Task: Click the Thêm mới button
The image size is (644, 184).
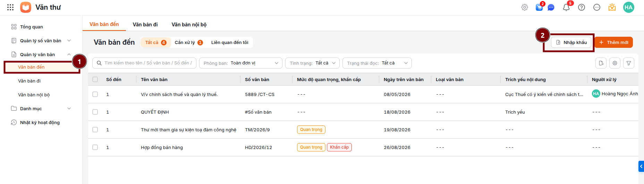Action: 613,42
